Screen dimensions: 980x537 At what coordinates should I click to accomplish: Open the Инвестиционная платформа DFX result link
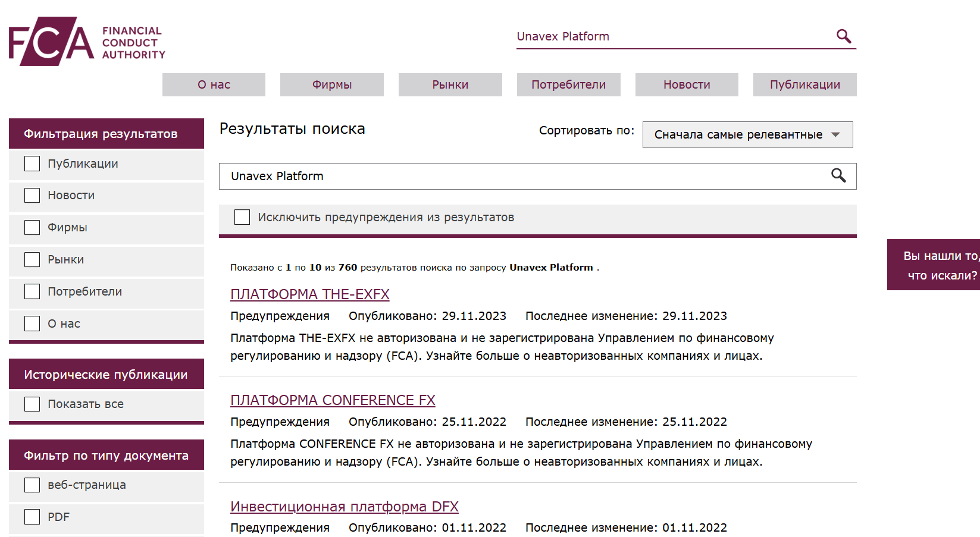coord(345,507)
